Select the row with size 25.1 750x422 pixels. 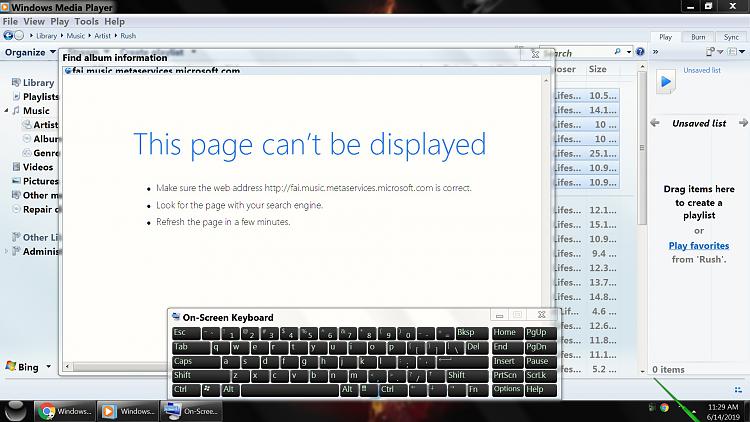tap(586, 153)
